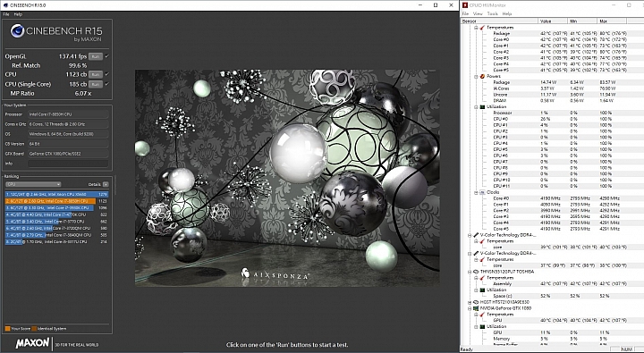Click the Info text field under Your System
644x353 pixels.
tap(68, 164)
